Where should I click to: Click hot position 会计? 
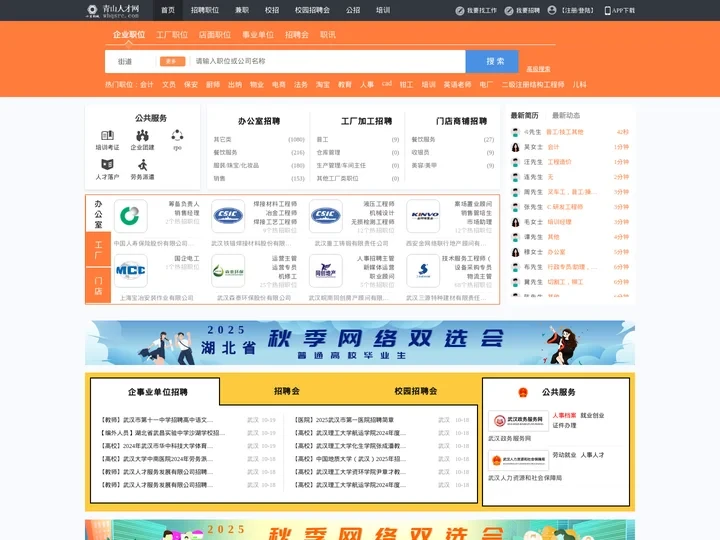point(147,84)
